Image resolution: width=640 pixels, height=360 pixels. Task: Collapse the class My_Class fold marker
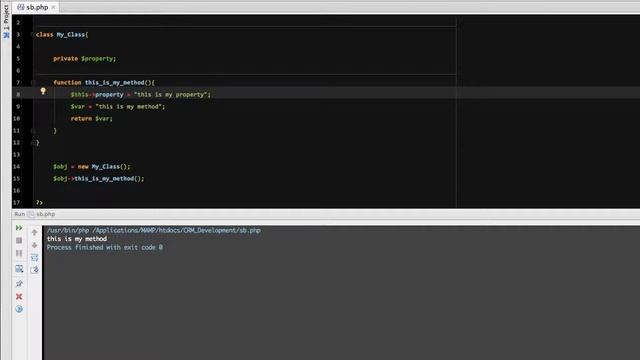tap(33, 35)
